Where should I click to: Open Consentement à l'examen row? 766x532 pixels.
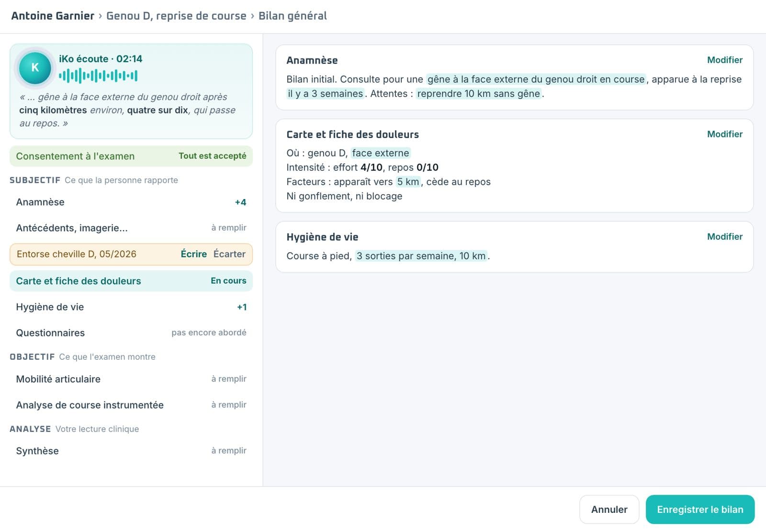[131, 156]
